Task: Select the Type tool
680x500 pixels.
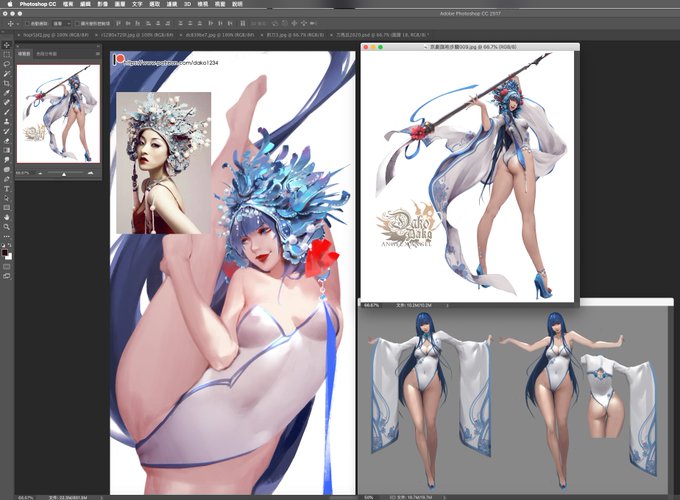Action: pos(7,189)
